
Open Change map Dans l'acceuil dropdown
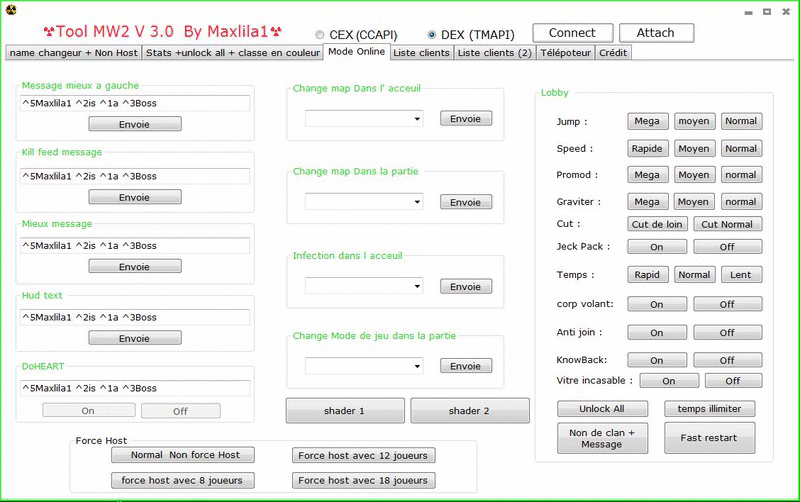click(364, 119)
